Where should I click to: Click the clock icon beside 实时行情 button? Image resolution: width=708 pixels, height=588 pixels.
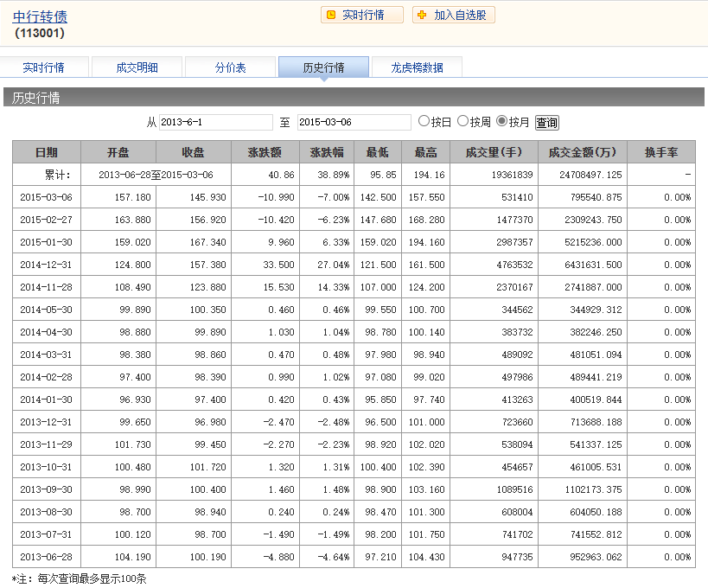click(x=331, y=15)
